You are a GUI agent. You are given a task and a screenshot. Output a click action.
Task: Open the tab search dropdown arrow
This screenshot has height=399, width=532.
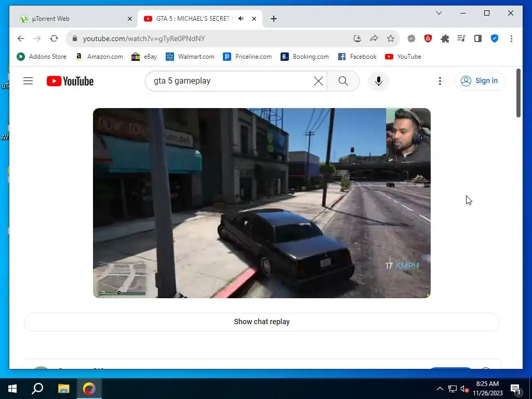[438, 13]
